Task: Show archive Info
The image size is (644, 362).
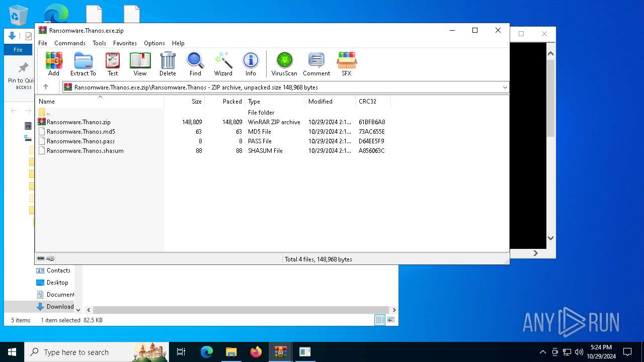Action: (x=251, y=64)
